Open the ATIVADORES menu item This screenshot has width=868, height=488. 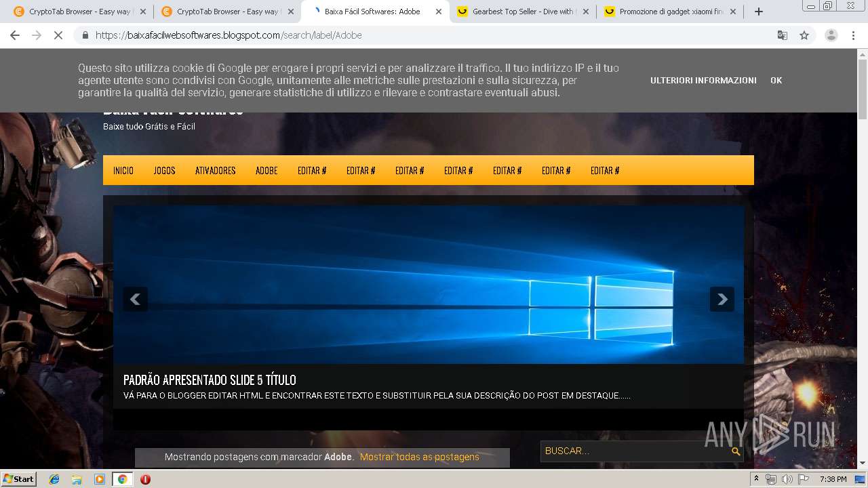[216, 171]
